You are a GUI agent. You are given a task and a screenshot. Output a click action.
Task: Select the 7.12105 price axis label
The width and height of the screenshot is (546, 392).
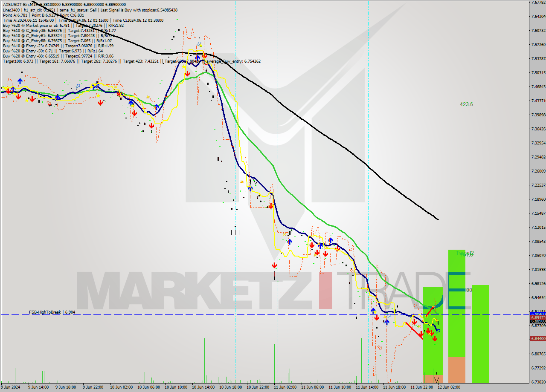coord(538,228)
